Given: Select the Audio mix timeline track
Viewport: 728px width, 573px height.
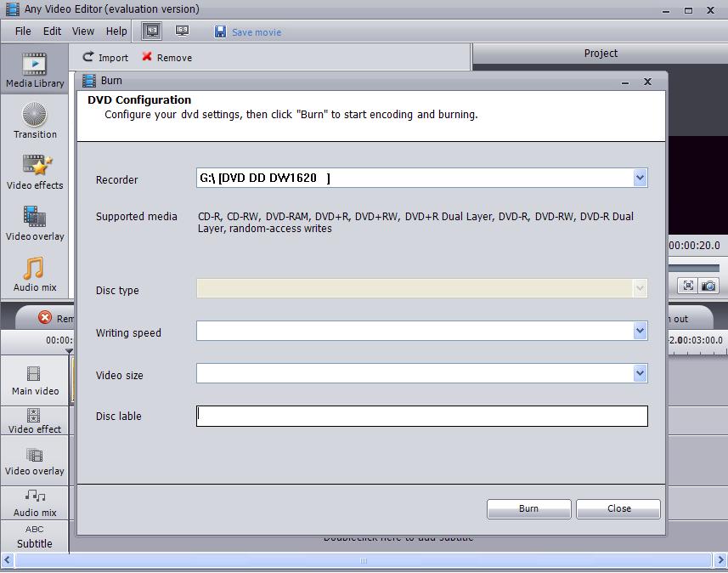Looking at the screenshot, I should pyautogui.click(x=35, y=502).
